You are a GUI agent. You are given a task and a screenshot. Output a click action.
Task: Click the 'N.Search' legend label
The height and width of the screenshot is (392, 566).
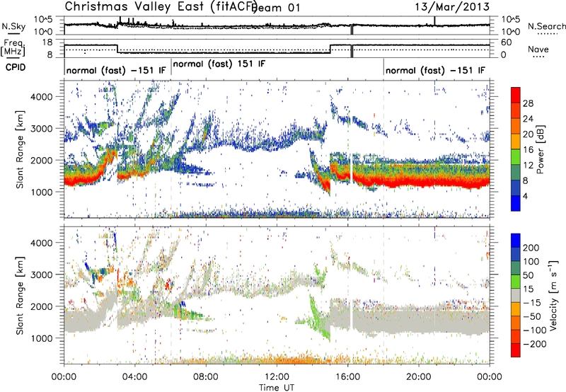coord(546,26)
